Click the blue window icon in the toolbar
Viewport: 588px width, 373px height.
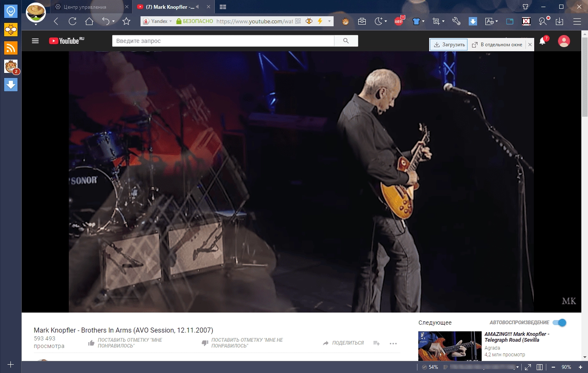pyautogui.click(x=510, y=21)
